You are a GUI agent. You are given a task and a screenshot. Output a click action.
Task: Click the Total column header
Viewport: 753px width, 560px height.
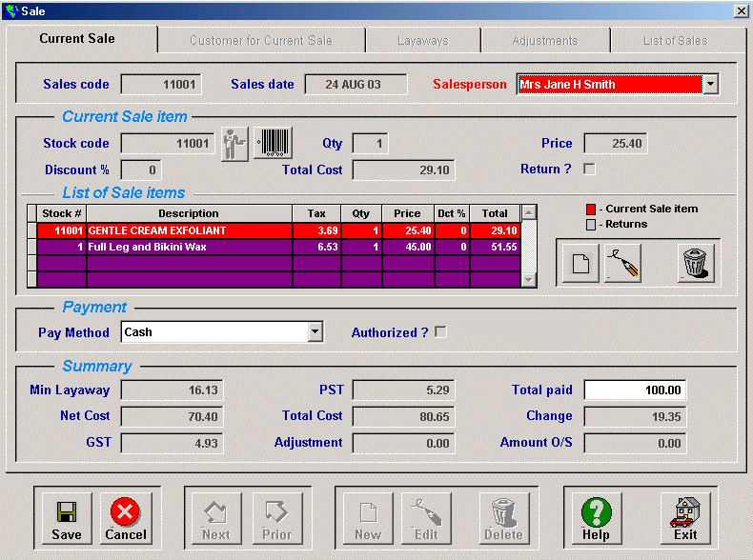pyautogui.click(x=495, y=213)
